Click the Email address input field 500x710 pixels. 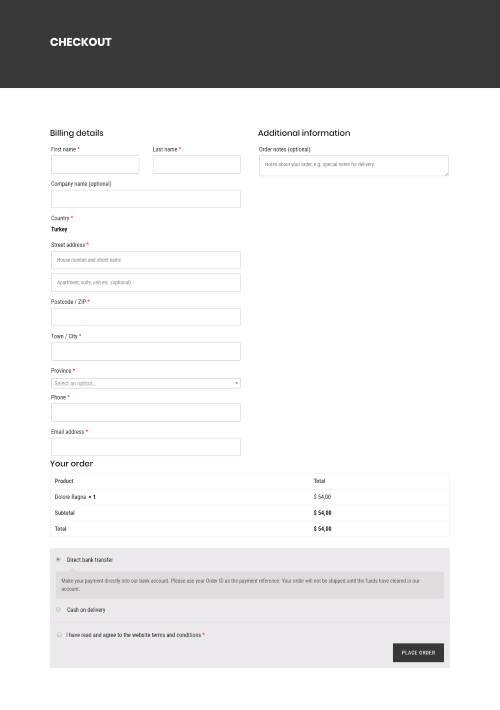tap(146, 447)
